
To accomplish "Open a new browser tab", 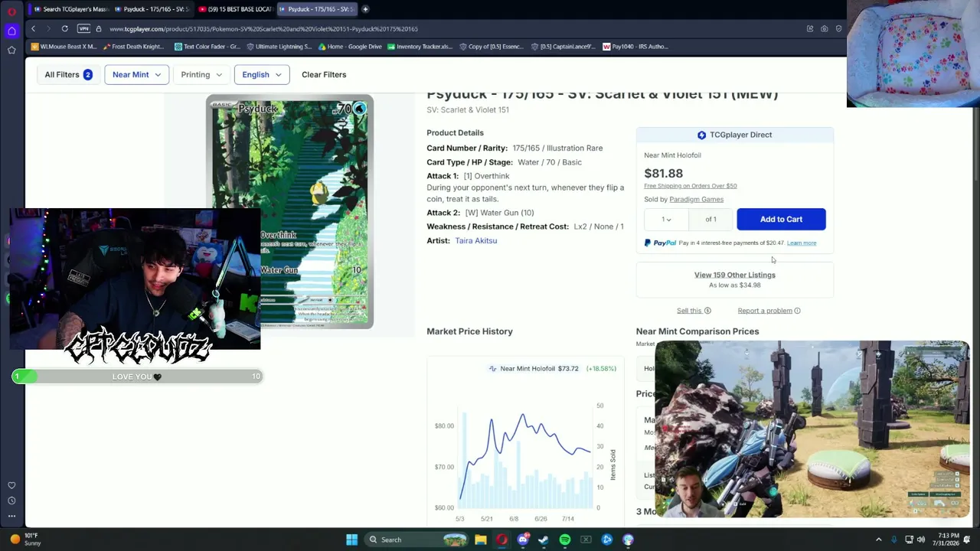I will click(x=365, y=9).
